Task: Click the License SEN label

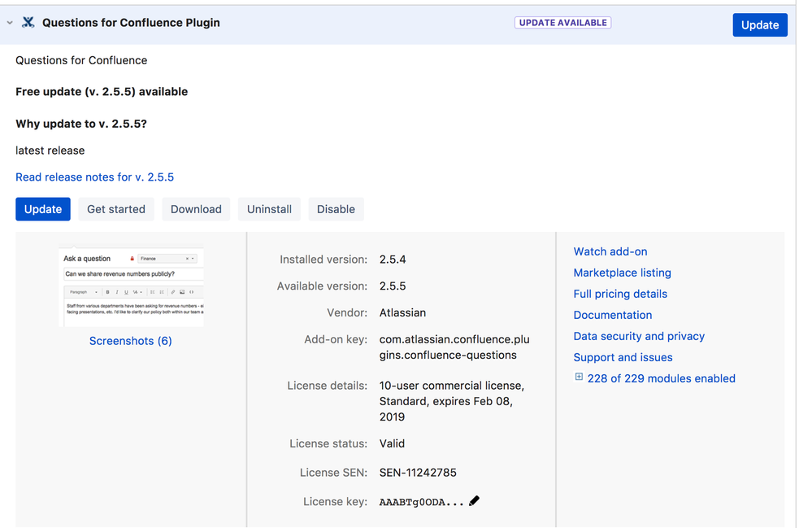Action: point(333,473)
